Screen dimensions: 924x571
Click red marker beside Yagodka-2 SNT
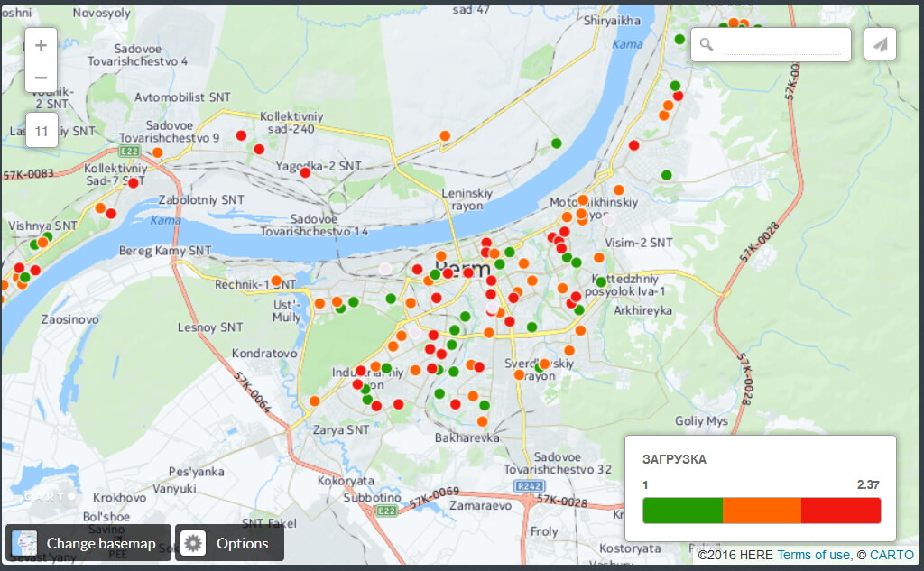tap(305, 172)
